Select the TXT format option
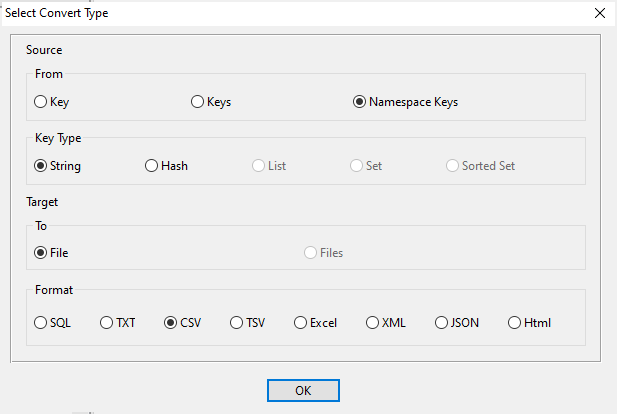This screenshot has width=617, height=414. coord(107,322)
